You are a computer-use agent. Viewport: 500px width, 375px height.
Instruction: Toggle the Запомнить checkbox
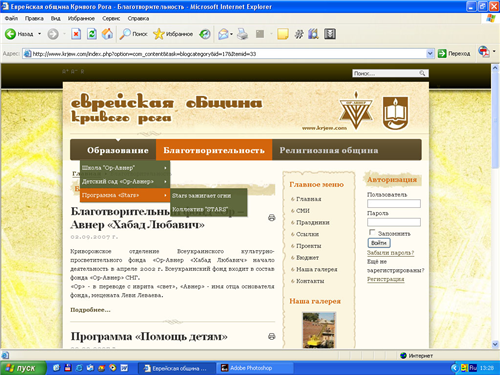pos(372,232)
